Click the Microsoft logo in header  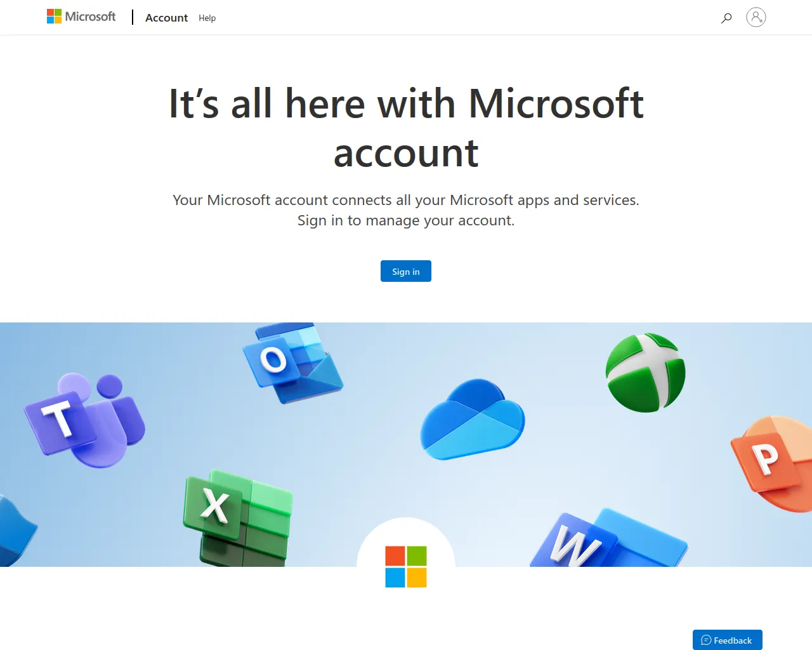tap(81, 17)
